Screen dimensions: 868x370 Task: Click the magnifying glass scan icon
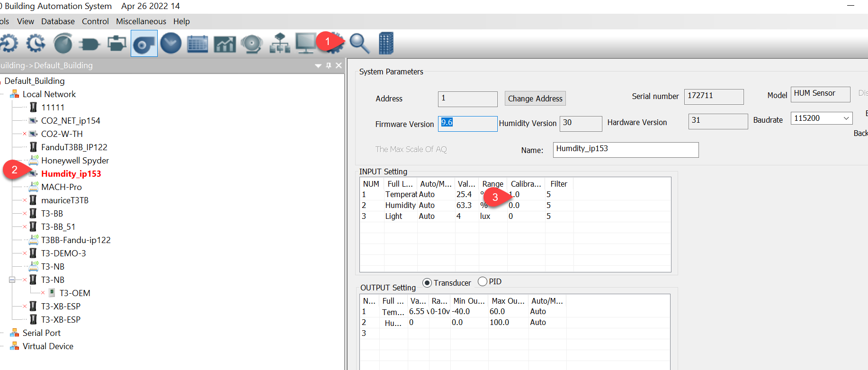pyautogui.click(x=359, y=44)
